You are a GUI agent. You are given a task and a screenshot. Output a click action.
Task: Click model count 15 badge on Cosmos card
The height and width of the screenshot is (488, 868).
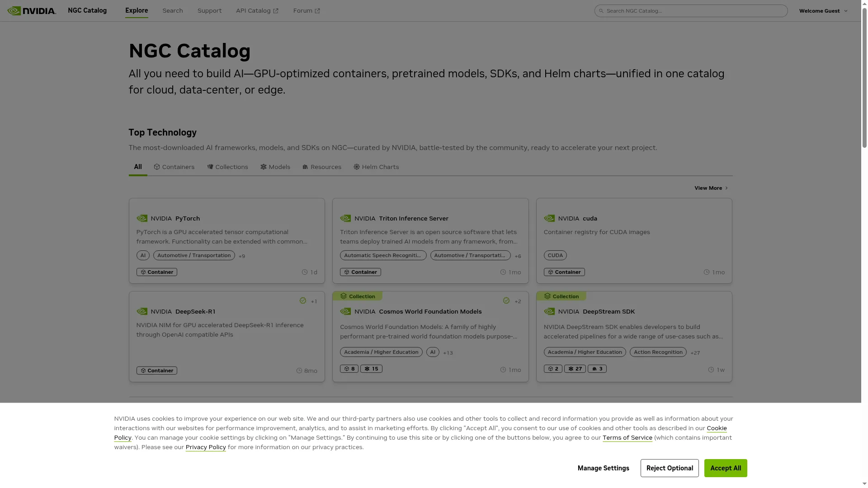pyautogui.click(x=372, y=369)
